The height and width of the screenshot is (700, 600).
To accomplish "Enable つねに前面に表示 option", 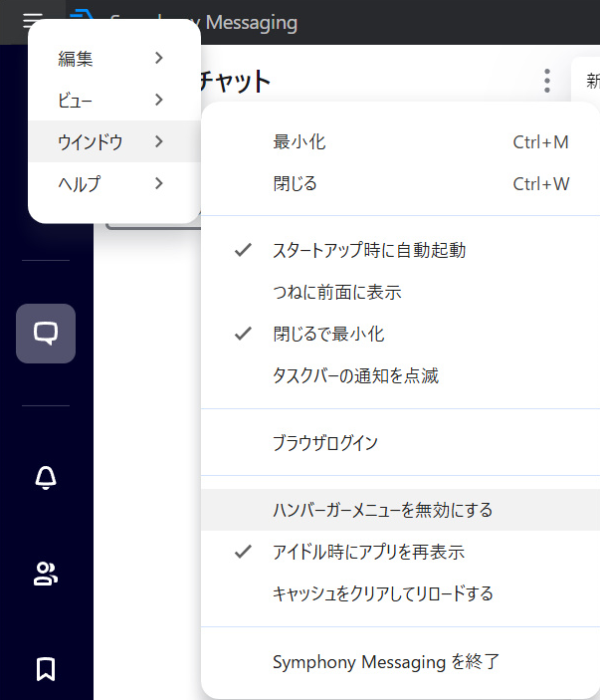I will pos(400,292).
